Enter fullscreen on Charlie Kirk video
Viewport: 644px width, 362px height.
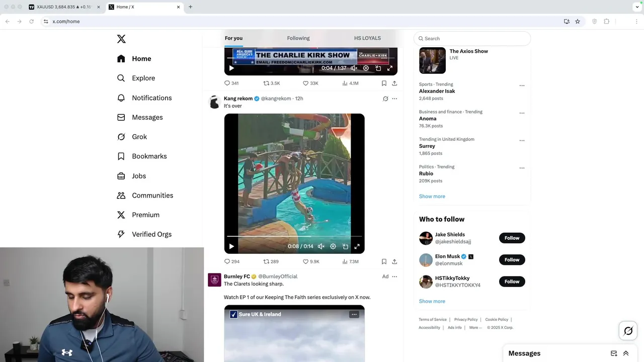pos(390,68)
